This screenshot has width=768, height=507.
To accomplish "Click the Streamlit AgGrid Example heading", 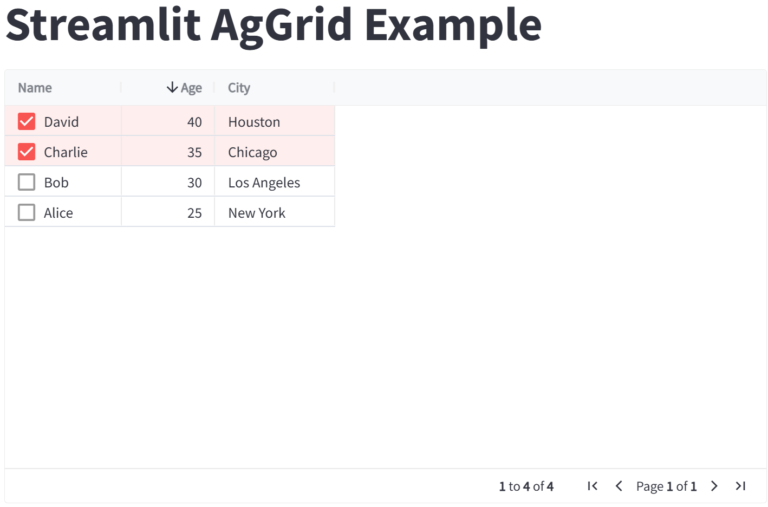I will tap(273, 24).
